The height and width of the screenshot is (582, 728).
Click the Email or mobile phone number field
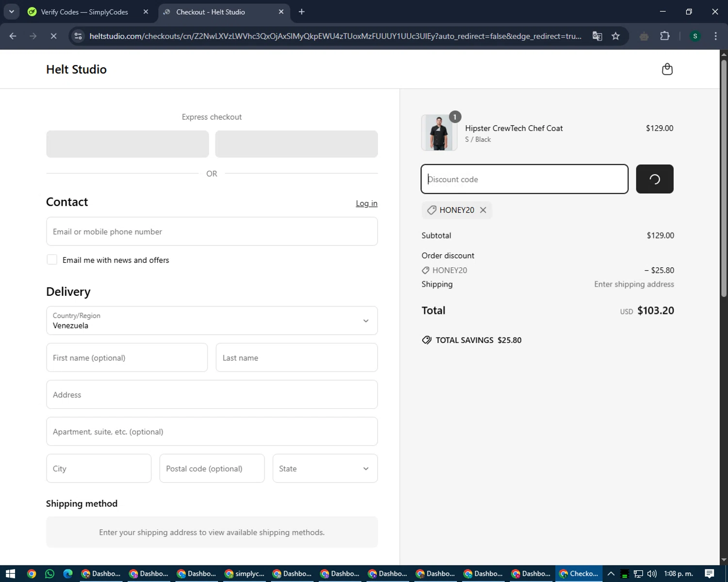coord(212,231)
